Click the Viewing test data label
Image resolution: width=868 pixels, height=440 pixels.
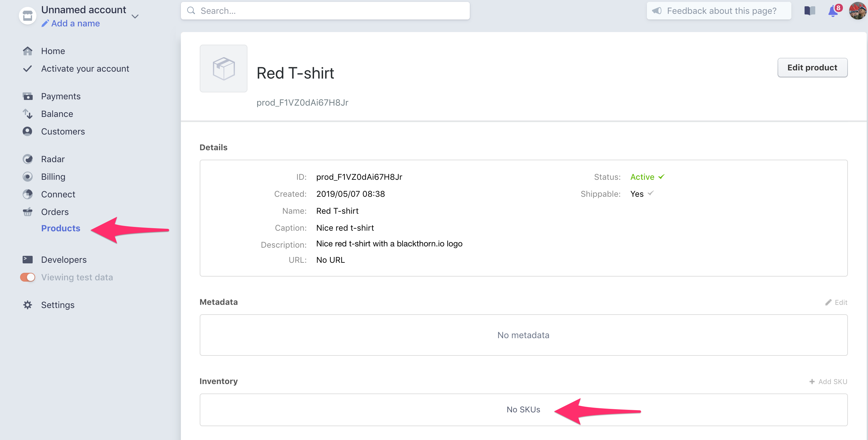tap(77, 277)
